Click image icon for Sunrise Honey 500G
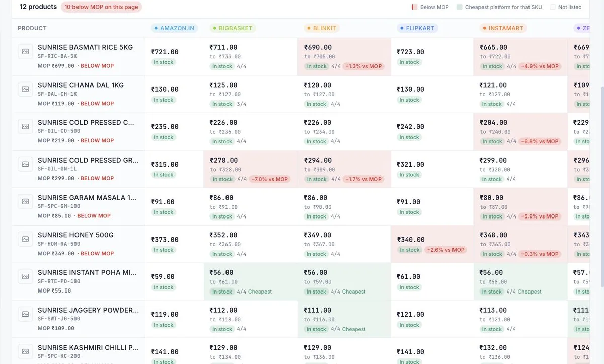Viewport: 604px width, 364px height. click(x=25, y=239)
